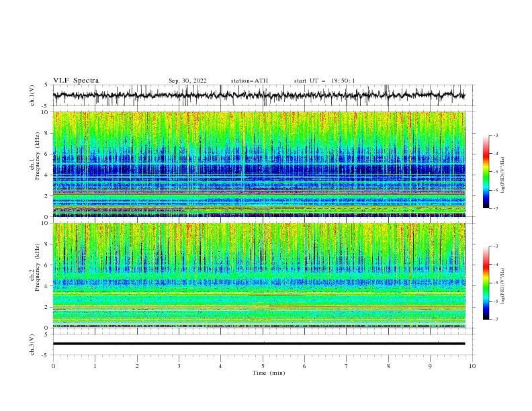Click time axis tick label "0"
This screenshot has height=411, width=532.
pyautogui.click(x=53, y=366)
